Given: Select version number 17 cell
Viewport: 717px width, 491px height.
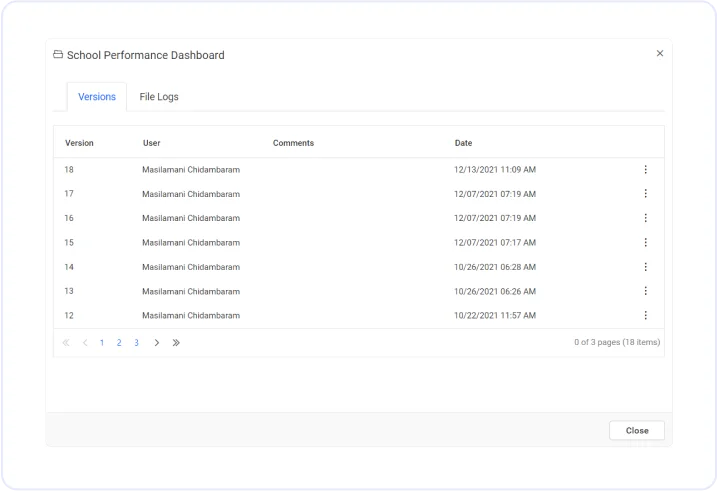Looking at the screenshot, I should tap(69, 194).
